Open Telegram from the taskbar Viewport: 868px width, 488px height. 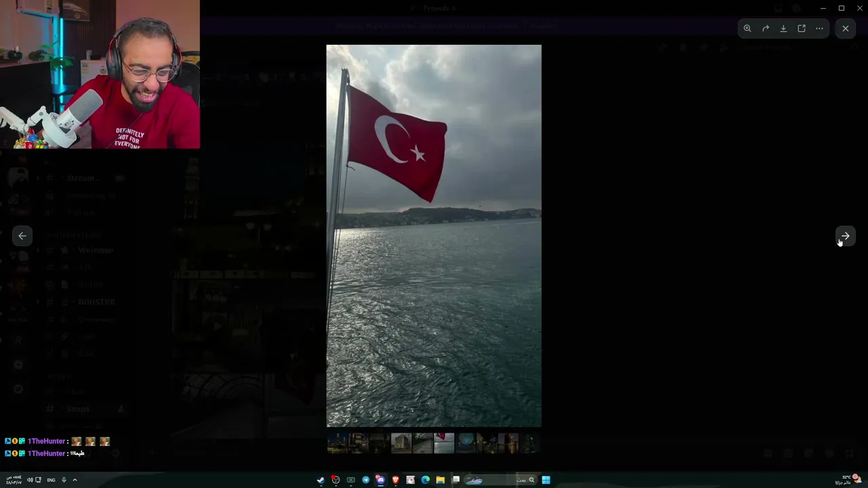366,480
